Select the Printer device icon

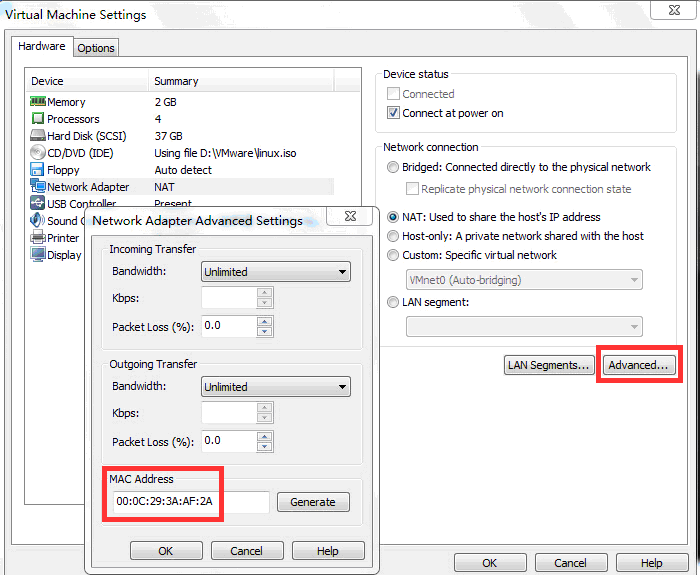[x=38, y=238]
